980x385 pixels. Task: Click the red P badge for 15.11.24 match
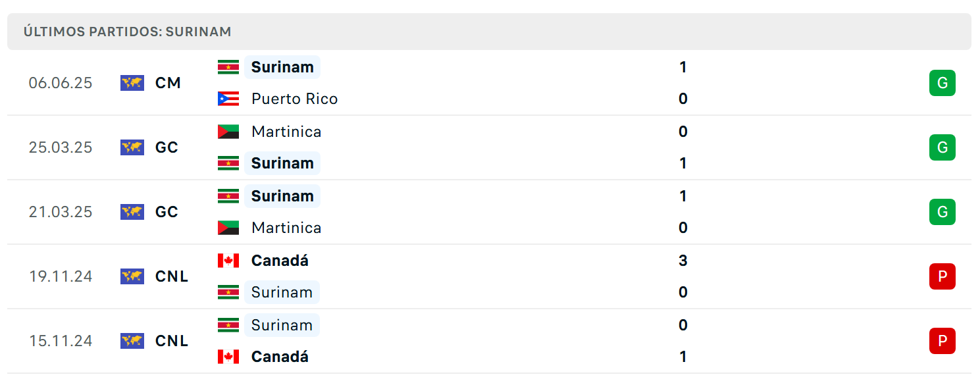coord(942,341)
